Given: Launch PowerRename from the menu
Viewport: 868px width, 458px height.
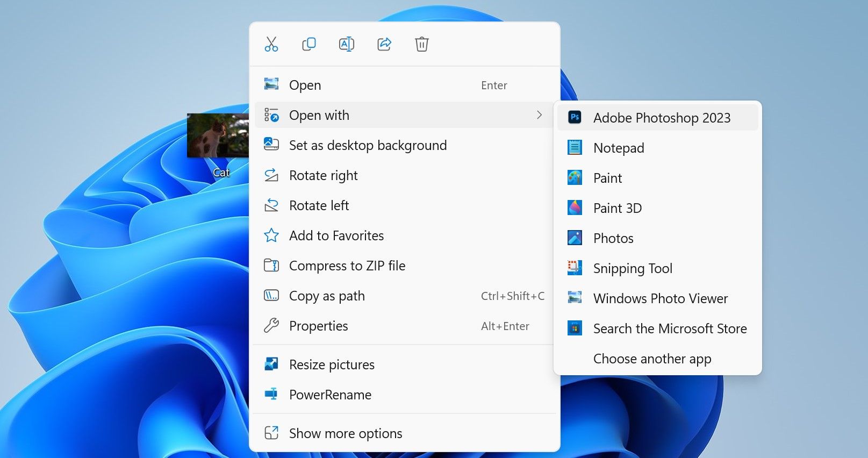Looking at the screenshot, I should 330,395.
